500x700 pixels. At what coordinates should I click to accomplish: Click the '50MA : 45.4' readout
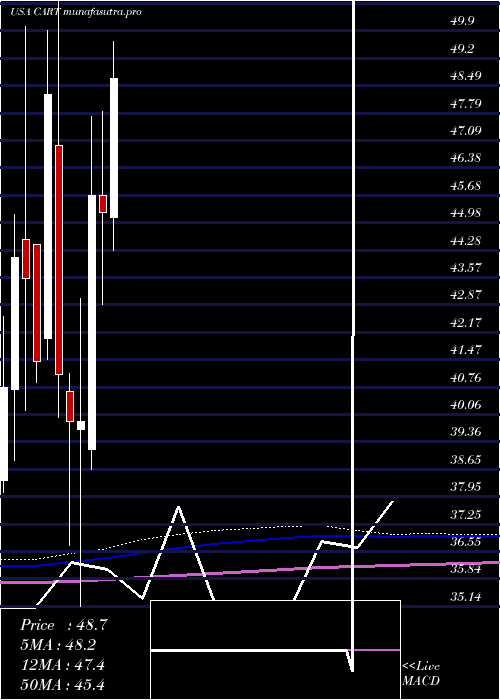click(62, 684)
